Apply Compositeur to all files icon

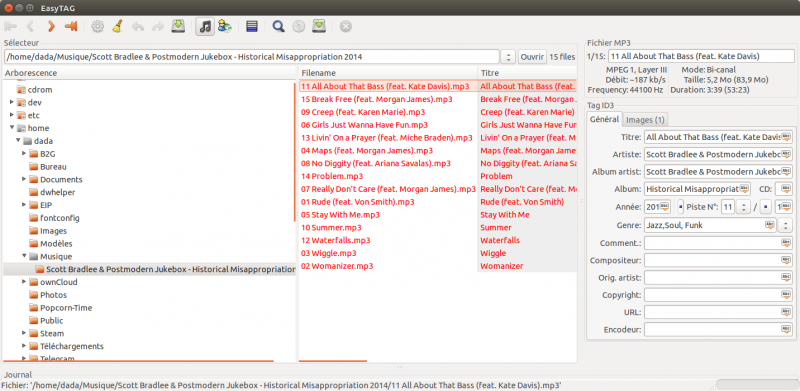coord(786,260)
